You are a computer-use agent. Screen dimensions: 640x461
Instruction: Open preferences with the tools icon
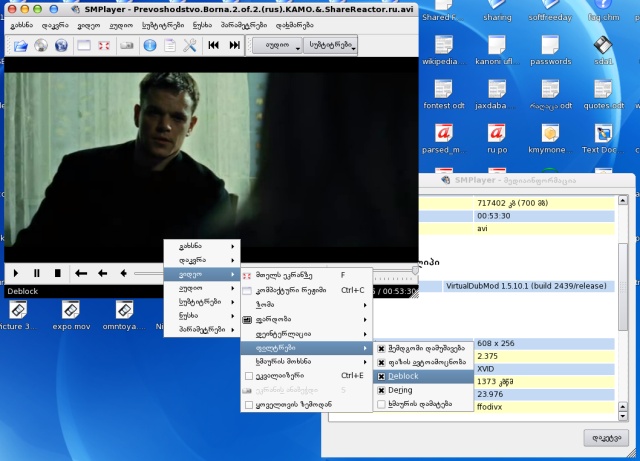coord(190,45)
